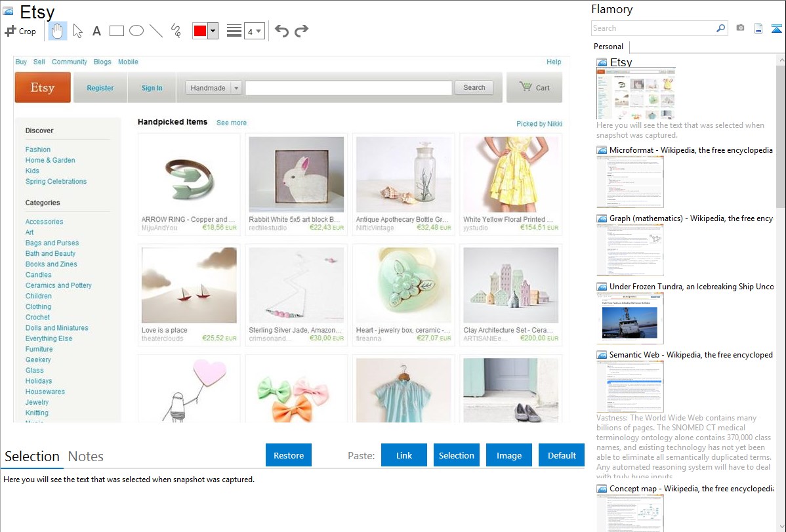This screenshot has height=532, width=786.
Task: Click the icon beside the Microformat entry
Action: tap(602, 150)
